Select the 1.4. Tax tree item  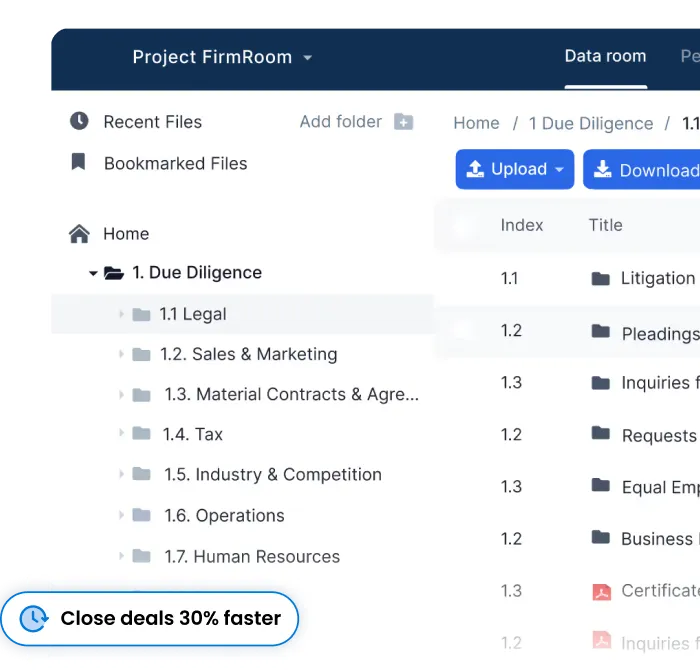point(192,434)
